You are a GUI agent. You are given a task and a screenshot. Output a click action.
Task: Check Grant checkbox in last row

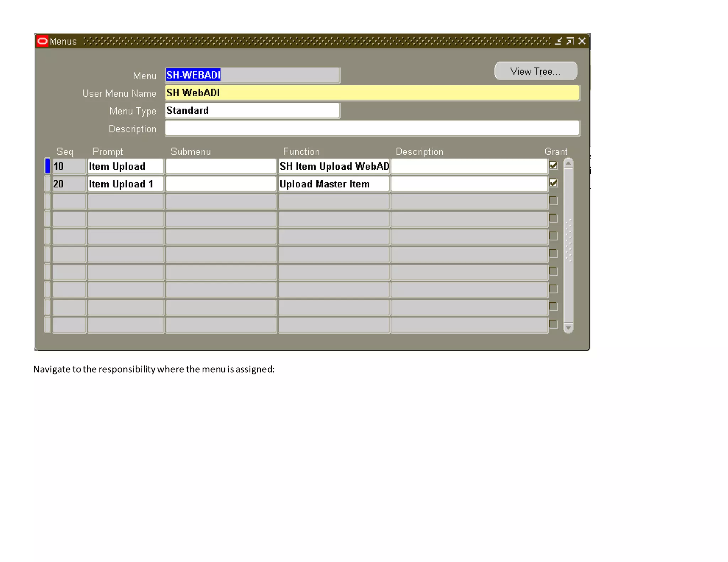(x=553, y=324)
